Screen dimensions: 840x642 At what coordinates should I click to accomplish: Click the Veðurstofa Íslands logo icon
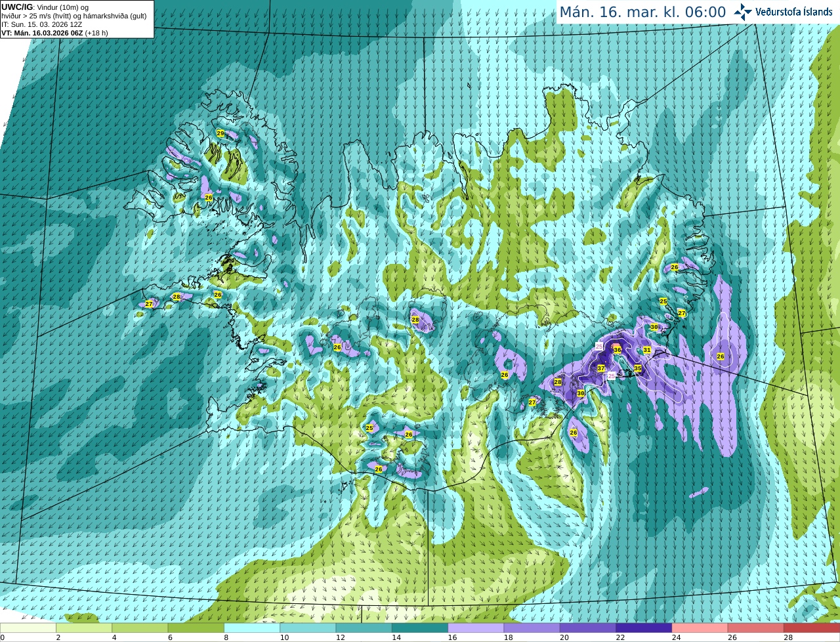[x=743, y=12]
